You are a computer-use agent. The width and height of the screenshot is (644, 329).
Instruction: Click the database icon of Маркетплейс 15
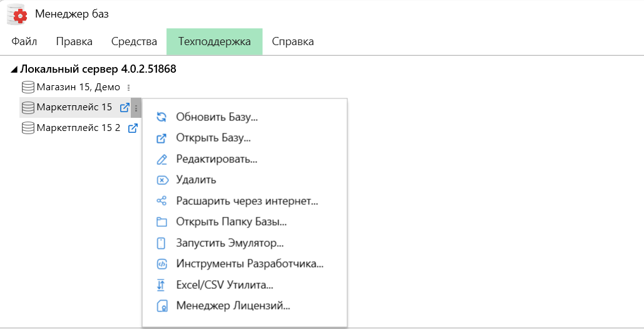click(x=28, y=108)
